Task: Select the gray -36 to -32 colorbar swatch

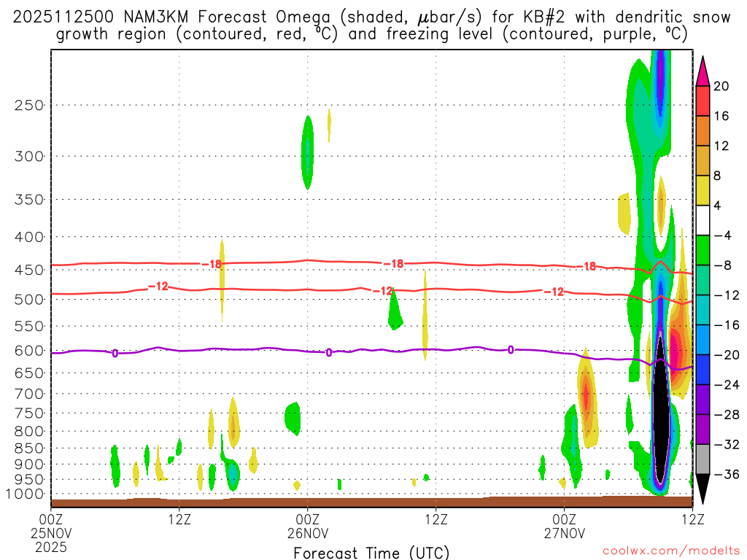Action: click(x=703, y=459)
